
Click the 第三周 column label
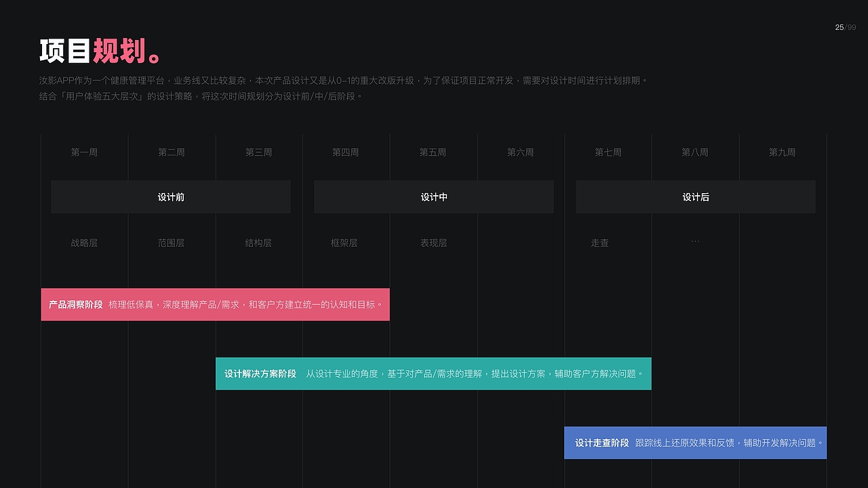[x=259, y=152]
